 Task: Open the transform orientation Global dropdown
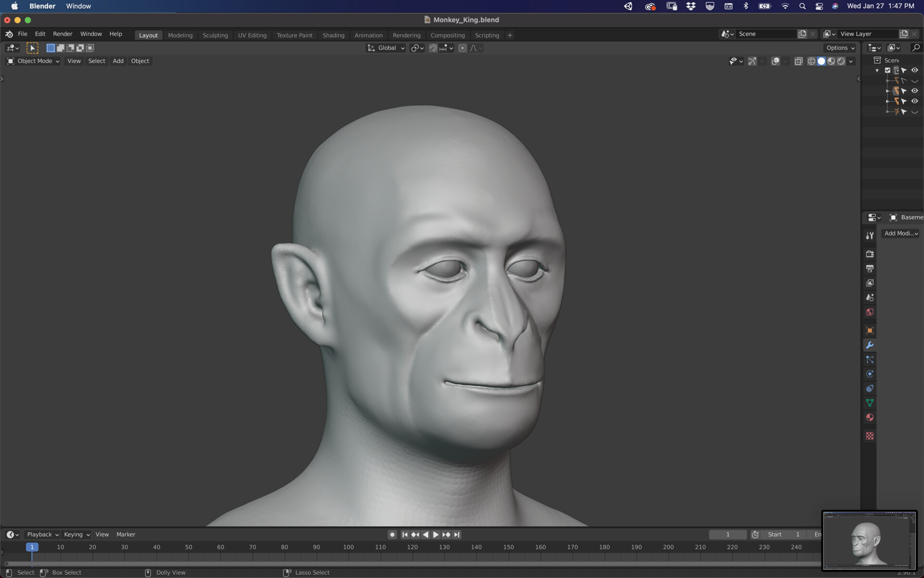click(x=385, y=48)
